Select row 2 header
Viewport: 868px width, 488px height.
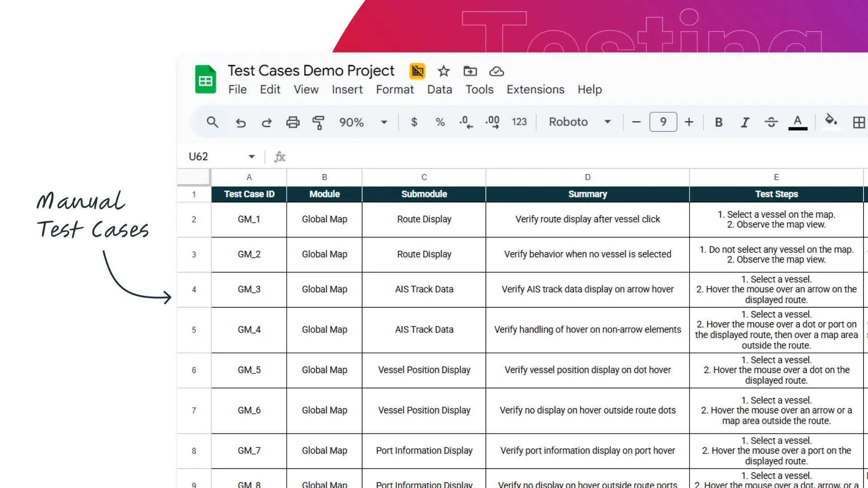(194, 220)
